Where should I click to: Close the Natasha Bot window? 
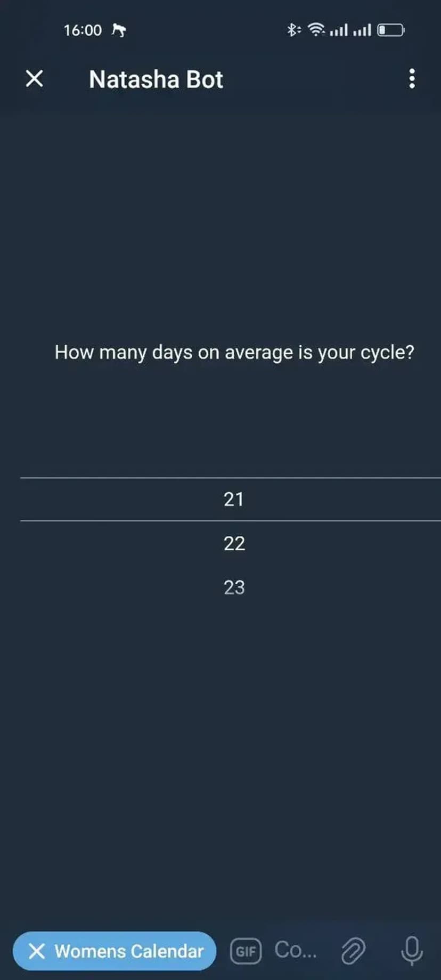point(35,79)
